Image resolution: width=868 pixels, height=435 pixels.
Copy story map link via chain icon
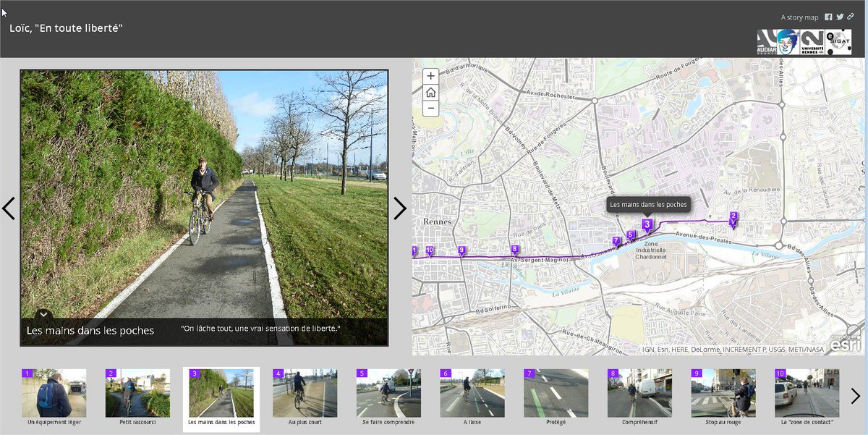pyautogui.click(x=851, y=17)
